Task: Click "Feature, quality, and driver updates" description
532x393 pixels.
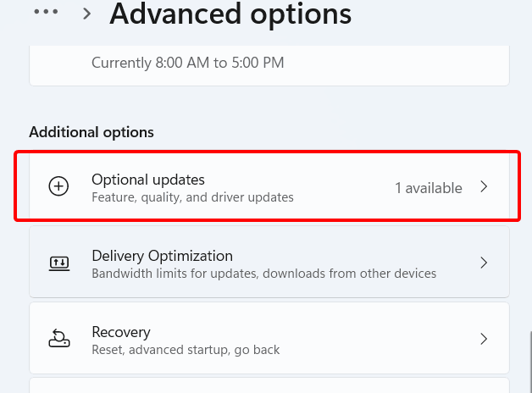Action: (192, 197)
